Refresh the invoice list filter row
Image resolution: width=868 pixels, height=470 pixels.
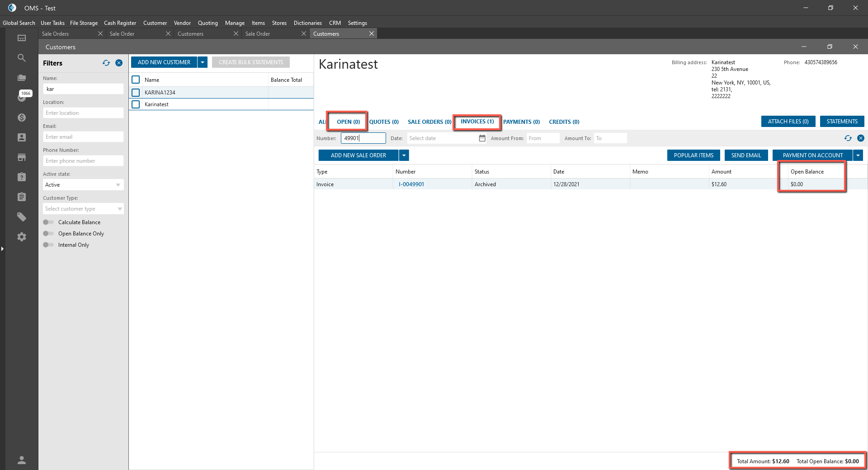pyautogui.click(x=848, y=138)
